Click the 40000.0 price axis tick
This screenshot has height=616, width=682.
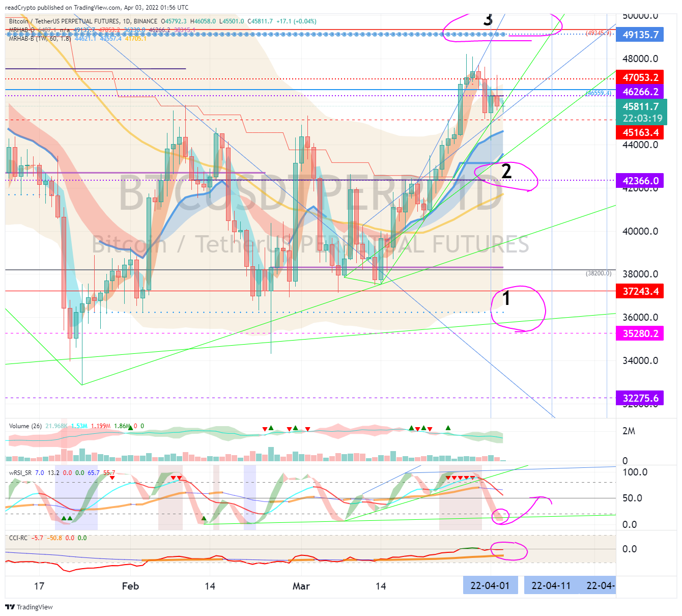pos(640,231)
